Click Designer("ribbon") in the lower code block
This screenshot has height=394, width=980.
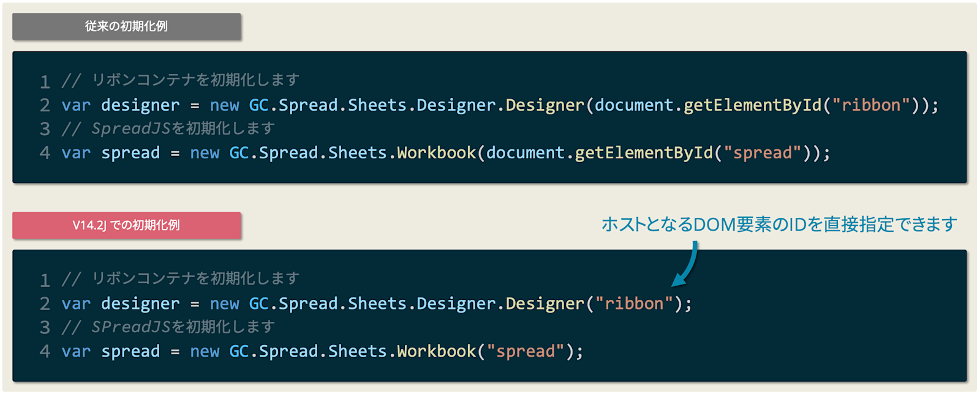[594, 303]
